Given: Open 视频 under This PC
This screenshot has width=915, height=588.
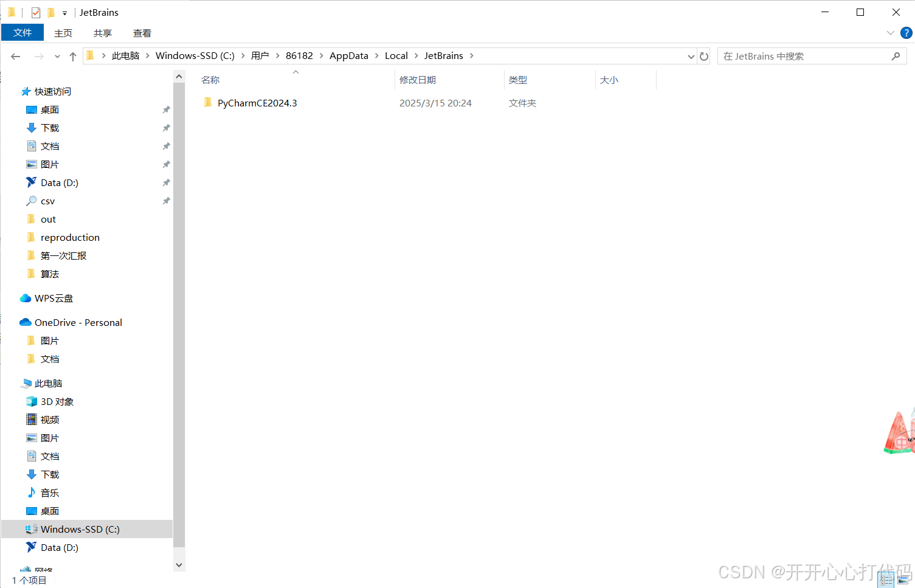Looking at the screenshot, I should (x=50, y=420).
